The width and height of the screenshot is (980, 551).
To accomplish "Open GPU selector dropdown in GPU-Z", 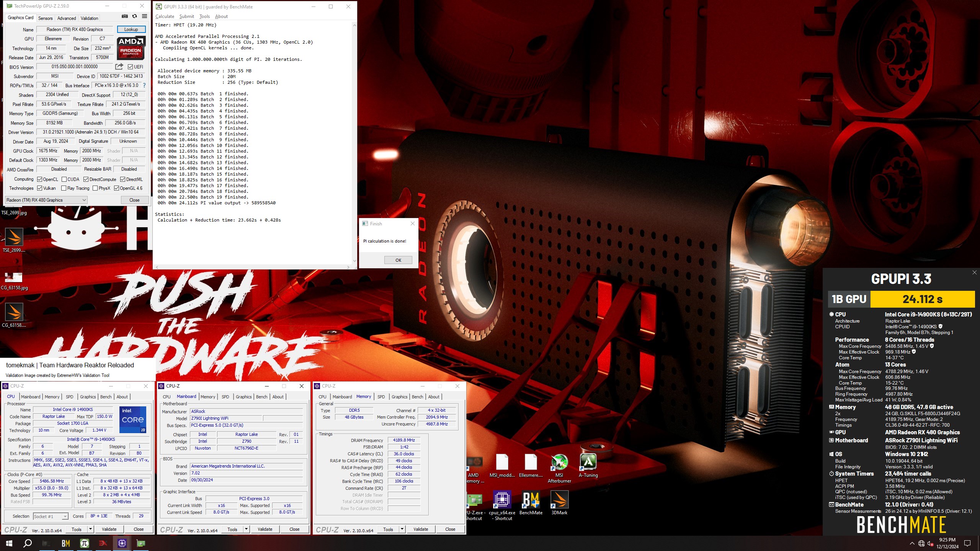I will [46, 200].
